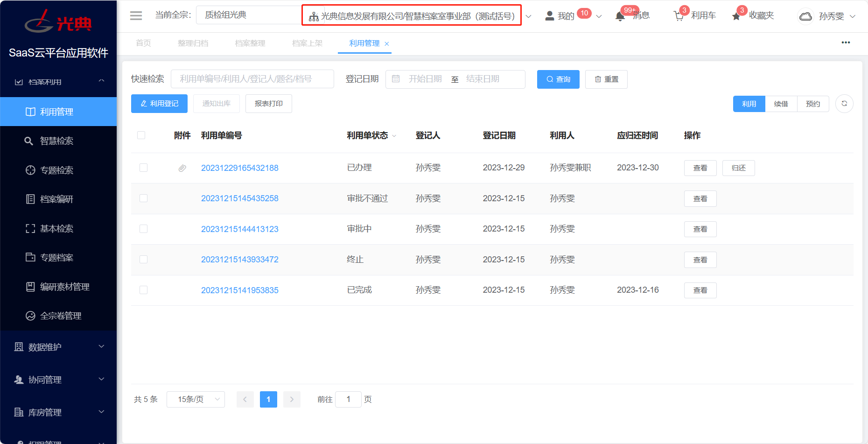Open 专题档案 in sidebar
This screenshot has width=868, height=444.
click(58, 258)
